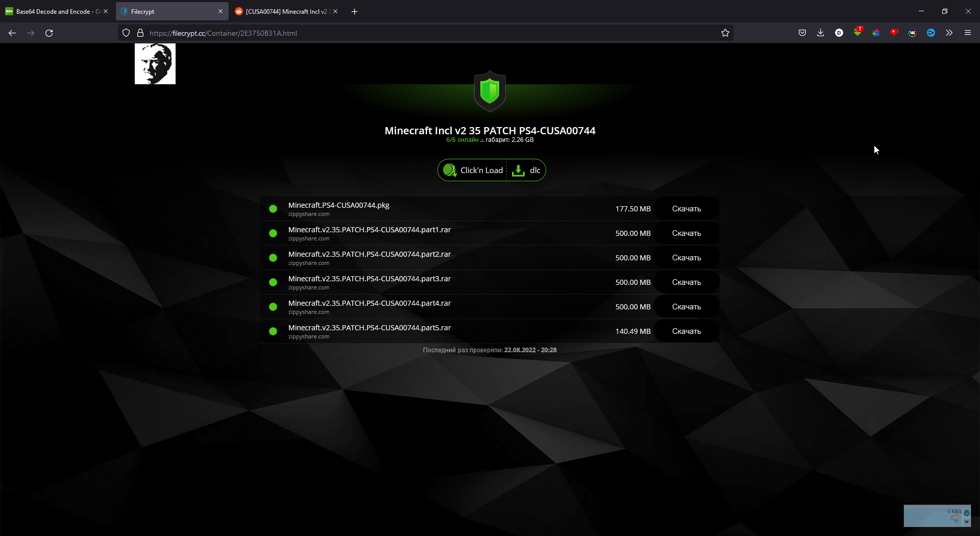The width and height of the screenshot is (980, 536).
Task: Bookmark this page with the star icon
Action: pyautogui.click(x=725, y=33)
